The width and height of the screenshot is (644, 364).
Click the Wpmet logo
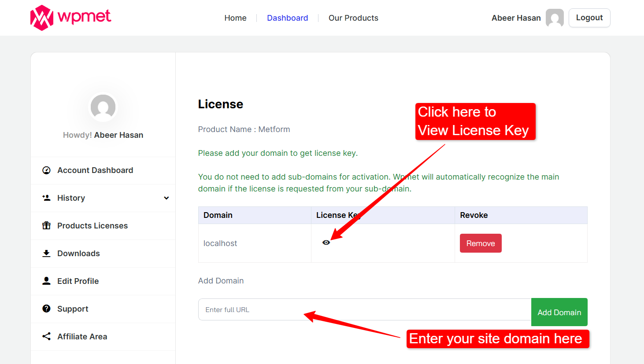pyautogui.click(x=70, y=18)
